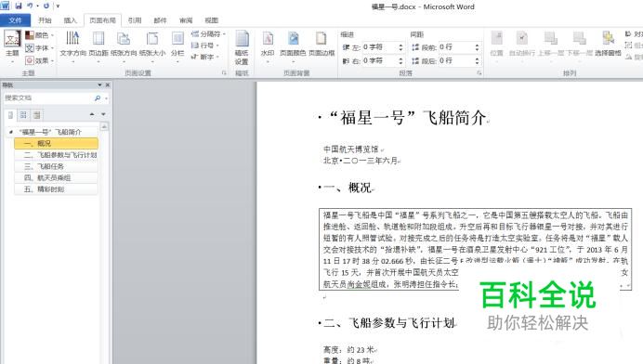Select the headings browse view tab in navigation pane
The image size is (643, 364).
click(10, 115)
